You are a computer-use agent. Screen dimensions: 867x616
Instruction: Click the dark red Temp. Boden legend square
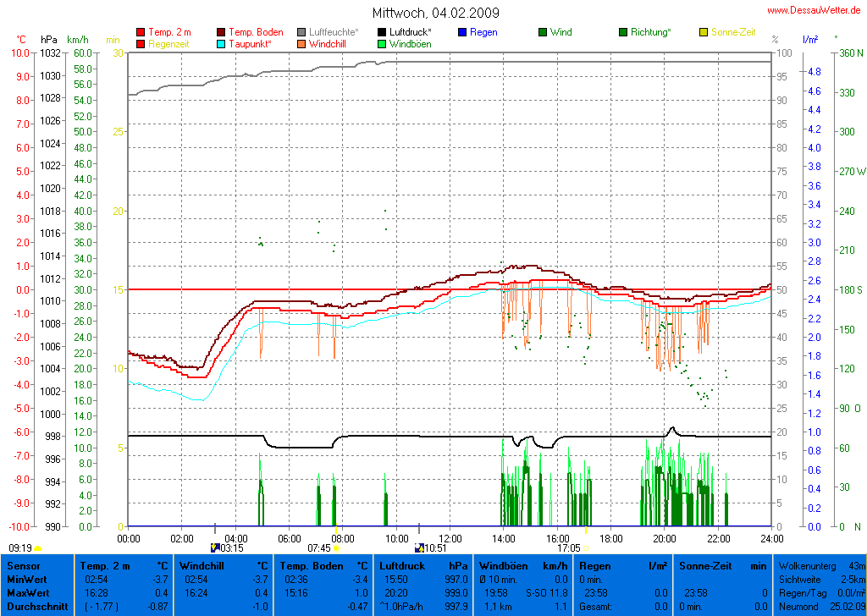[x=222, y=32]
